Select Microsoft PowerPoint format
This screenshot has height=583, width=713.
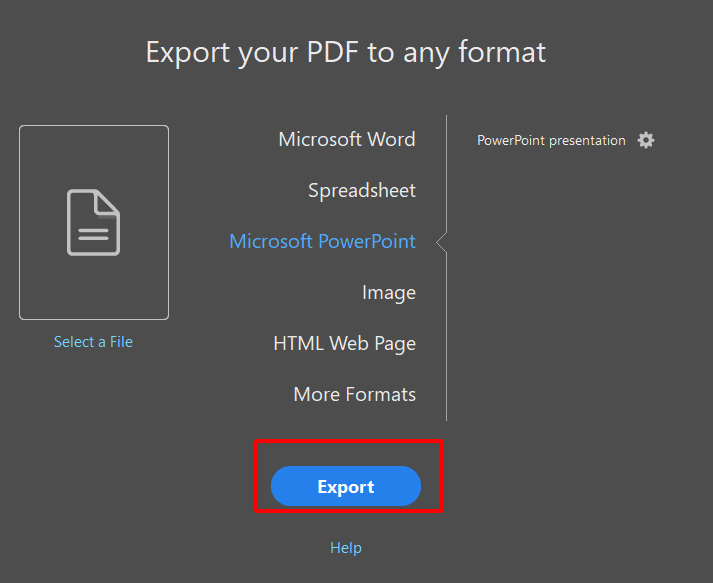click(322, 241)
